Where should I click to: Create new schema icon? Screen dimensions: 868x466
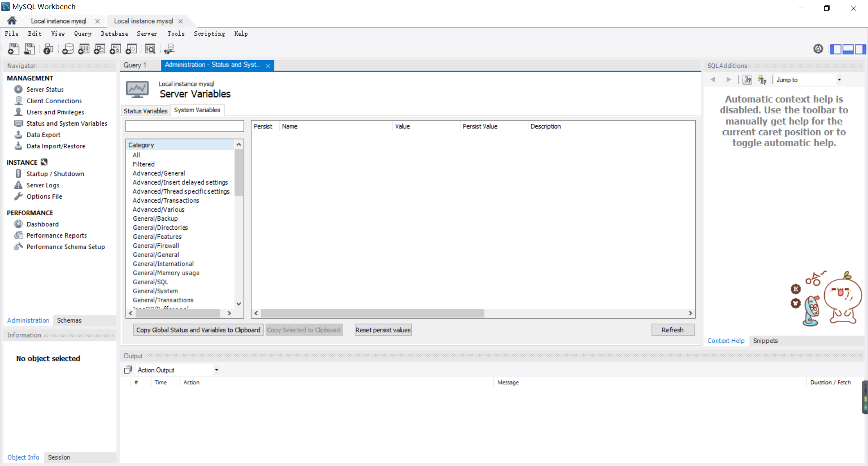tap(68, 49)
